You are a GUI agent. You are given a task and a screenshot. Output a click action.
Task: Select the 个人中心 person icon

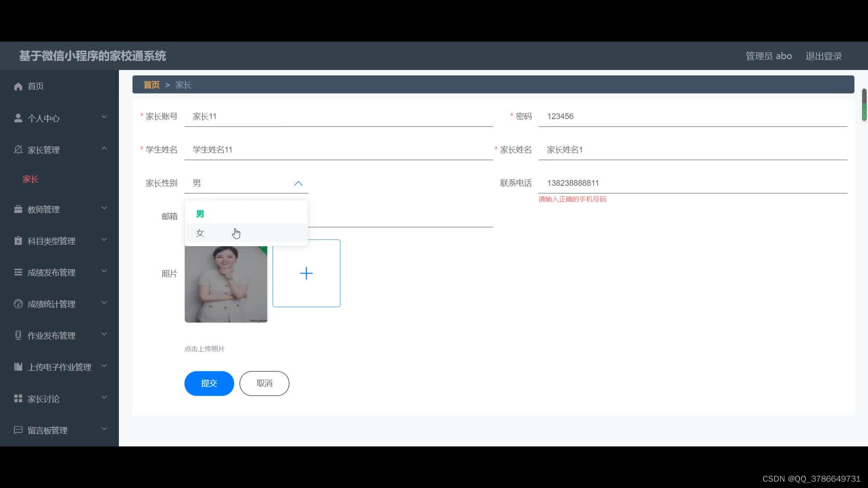(18, 118)
